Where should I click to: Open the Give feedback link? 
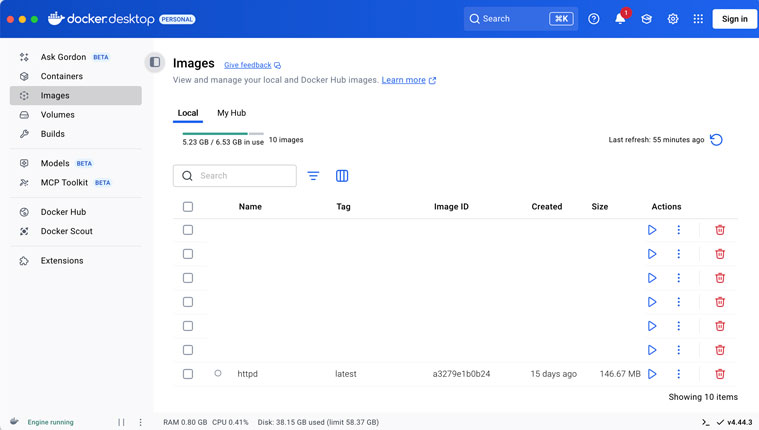tap(252, 65)
